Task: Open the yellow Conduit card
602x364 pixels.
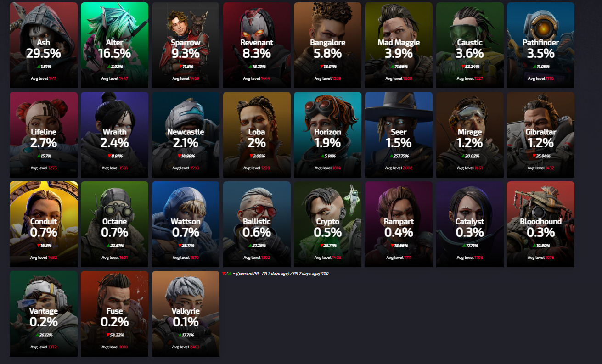Action: pyautogui.click(x=44, y=224)
